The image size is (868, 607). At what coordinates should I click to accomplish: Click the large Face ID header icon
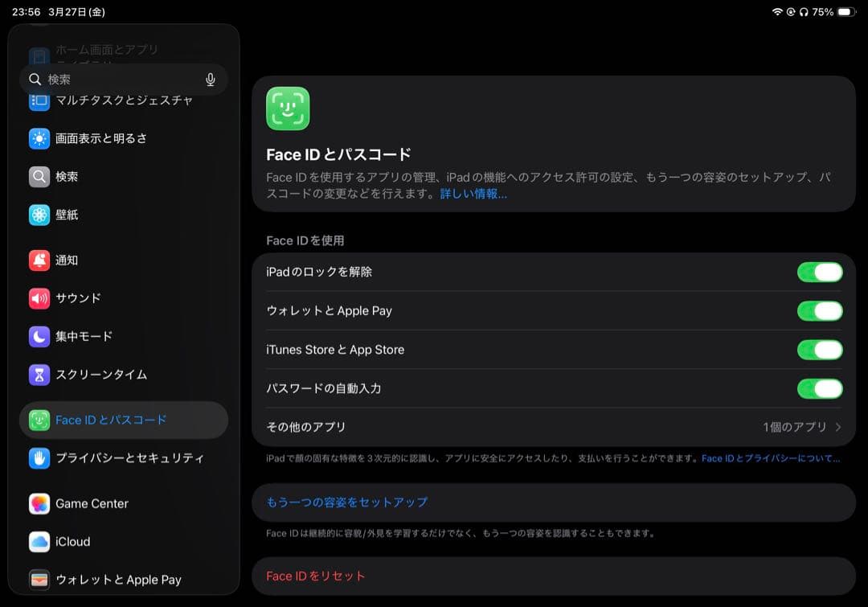coord(288,109)
